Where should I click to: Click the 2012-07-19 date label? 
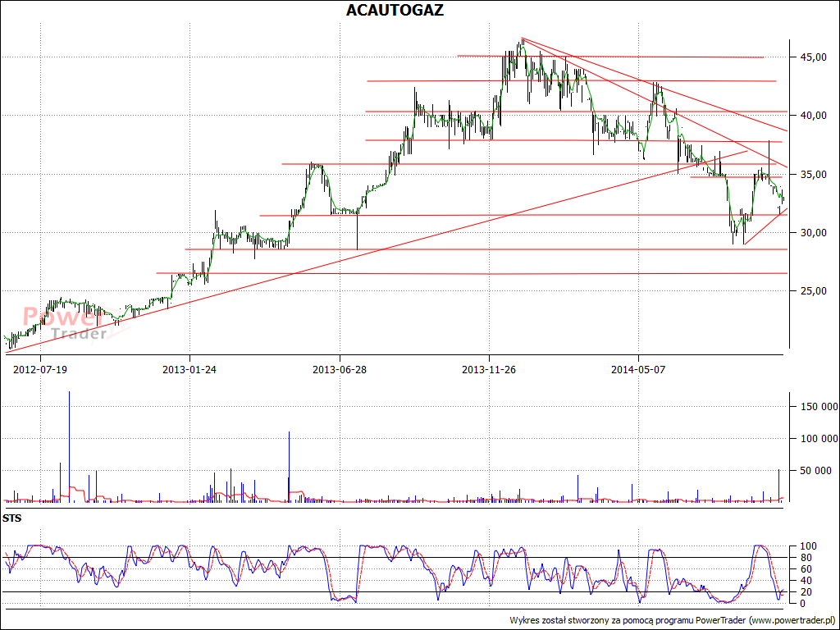[x=40, y=370]
